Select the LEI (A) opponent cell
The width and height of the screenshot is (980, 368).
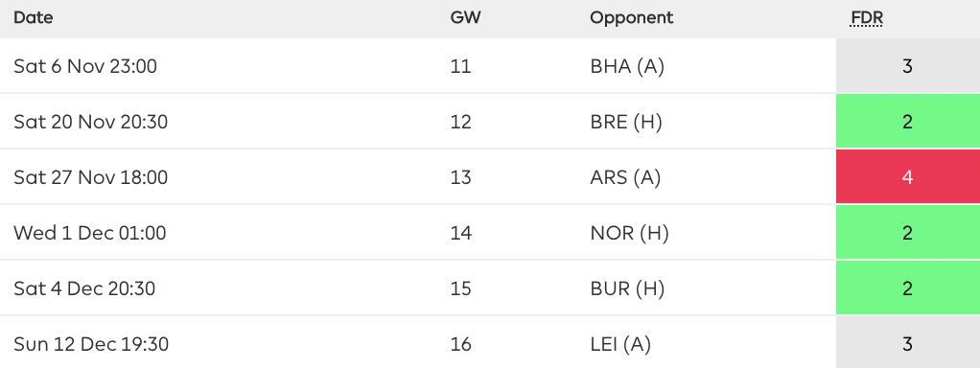point(620,344)
